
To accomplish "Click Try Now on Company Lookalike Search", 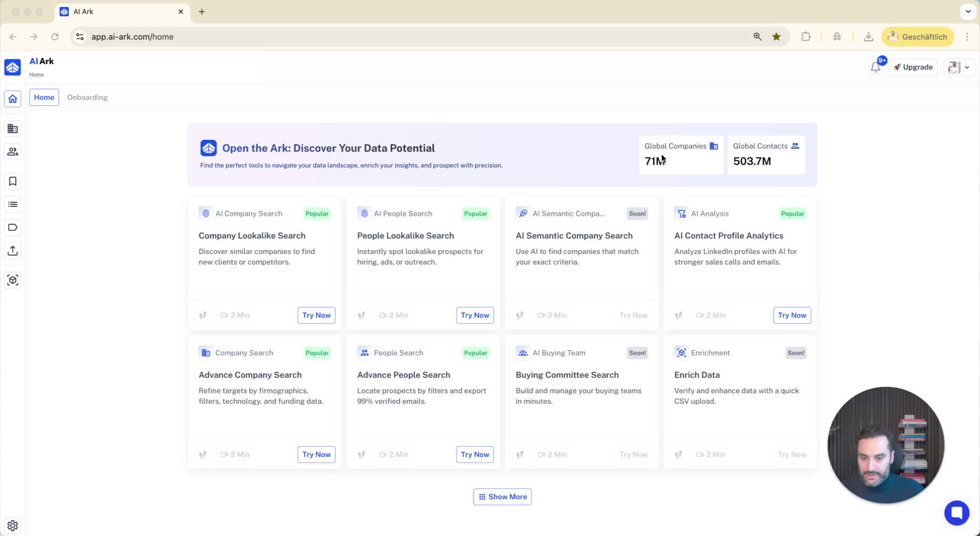I will (316, 315).
